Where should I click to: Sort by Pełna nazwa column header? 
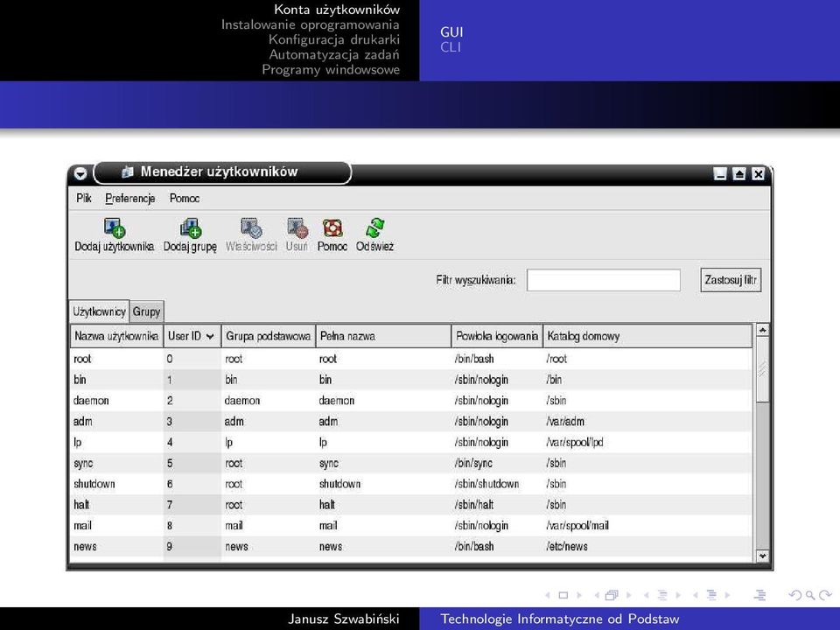click(x=383, y=336)
